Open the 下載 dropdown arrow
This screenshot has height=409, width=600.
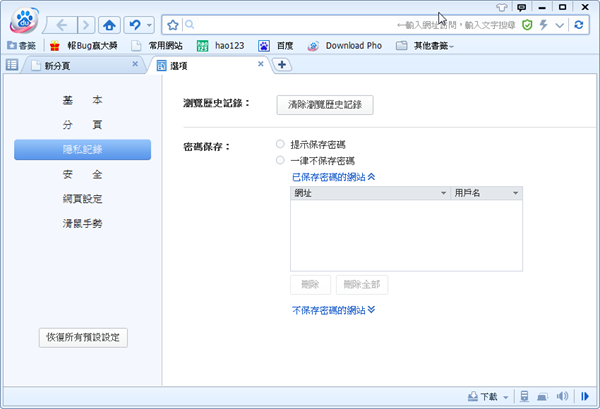tap(505, 397)
